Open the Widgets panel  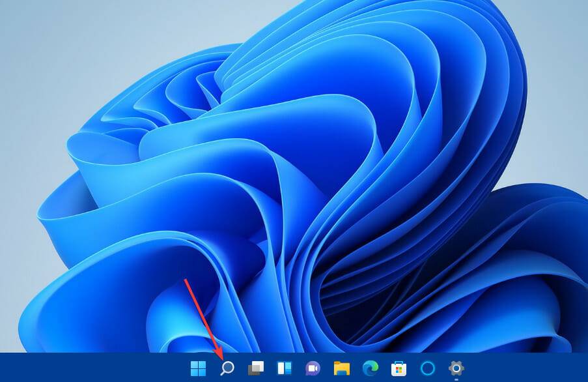coord(285,368)
